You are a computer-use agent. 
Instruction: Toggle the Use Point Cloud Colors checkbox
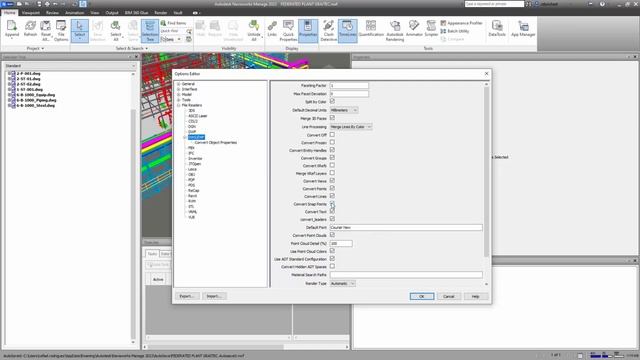coord(332,251)
